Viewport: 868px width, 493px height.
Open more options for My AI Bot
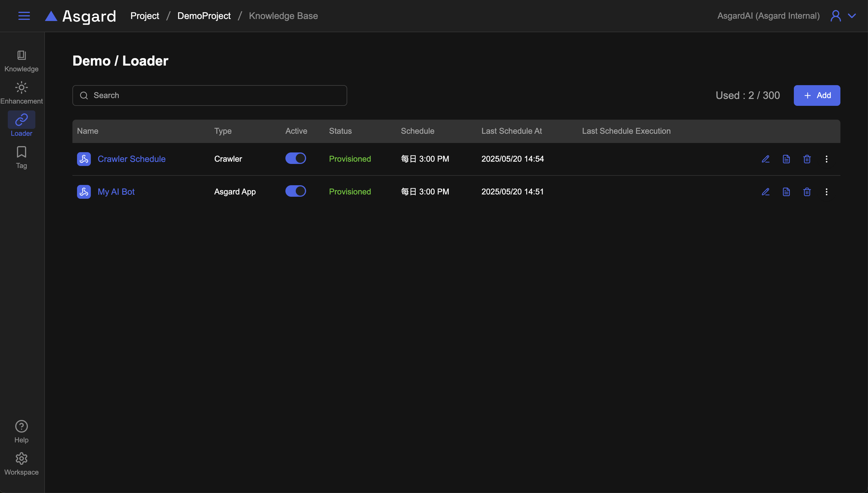click(x=826, y=192)
